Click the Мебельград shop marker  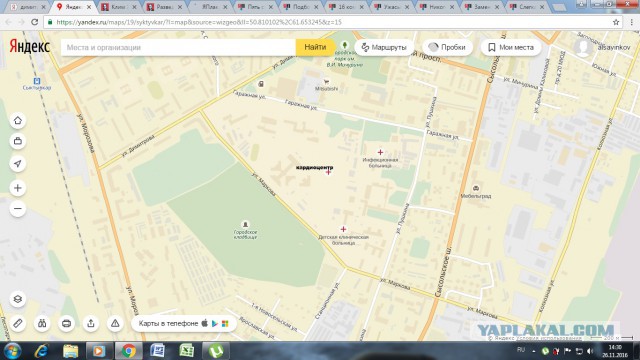pyautogui.click(x=476, y=188)
